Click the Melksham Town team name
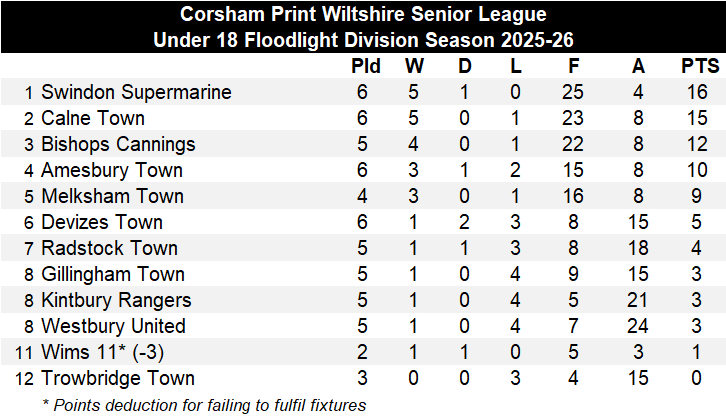726x417 pixels. pos(112,197)
